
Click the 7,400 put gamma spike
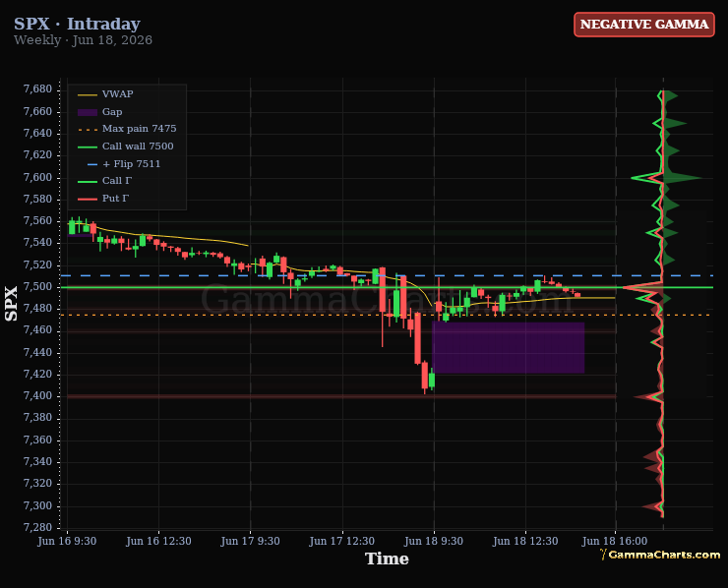649,396
